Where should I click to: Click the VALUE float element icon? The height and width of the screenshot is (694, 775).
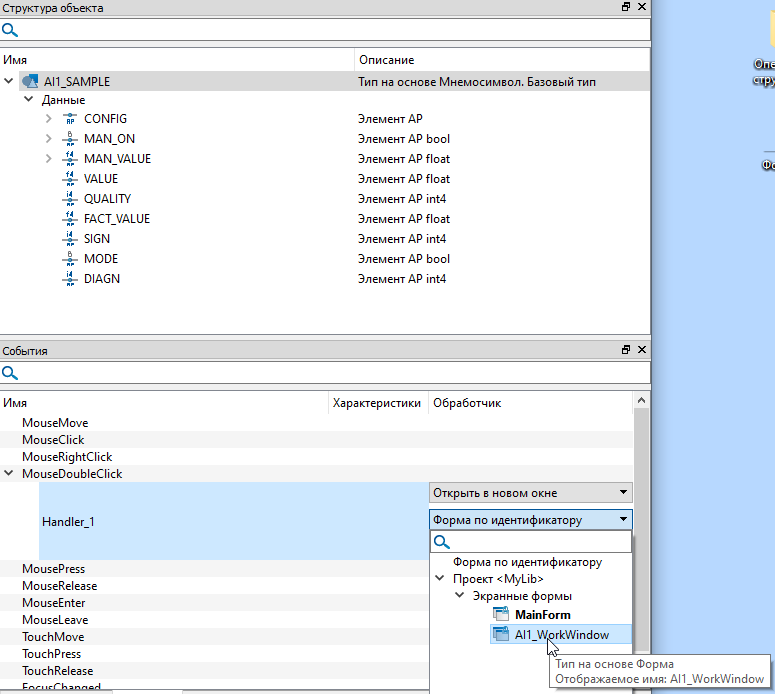(70, 179)
